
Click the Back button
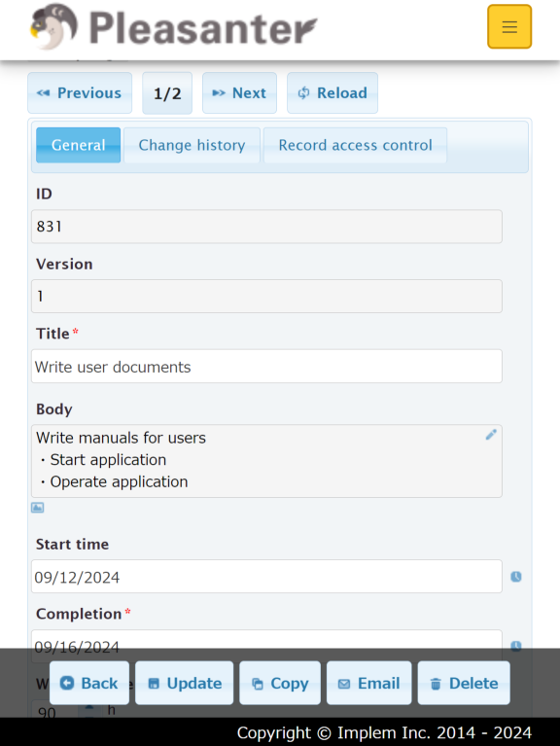(x=89, y=683)
